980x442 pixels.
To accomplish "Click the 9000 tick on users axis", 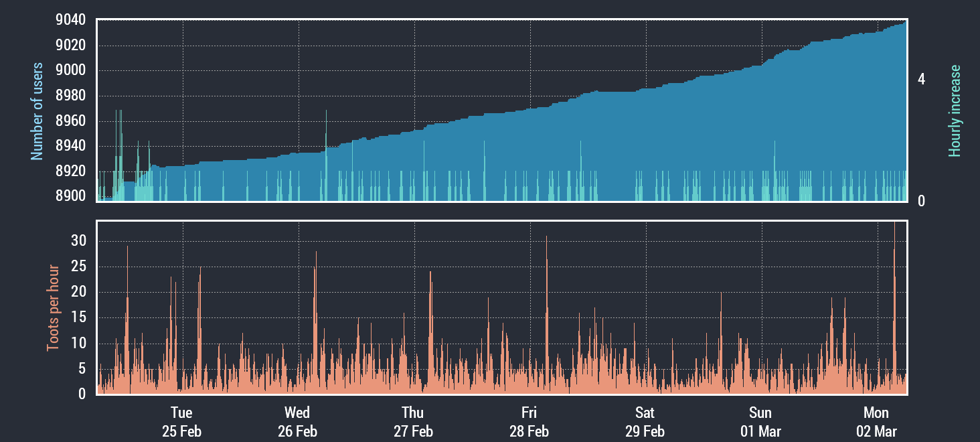I will [x=70, y=70].
